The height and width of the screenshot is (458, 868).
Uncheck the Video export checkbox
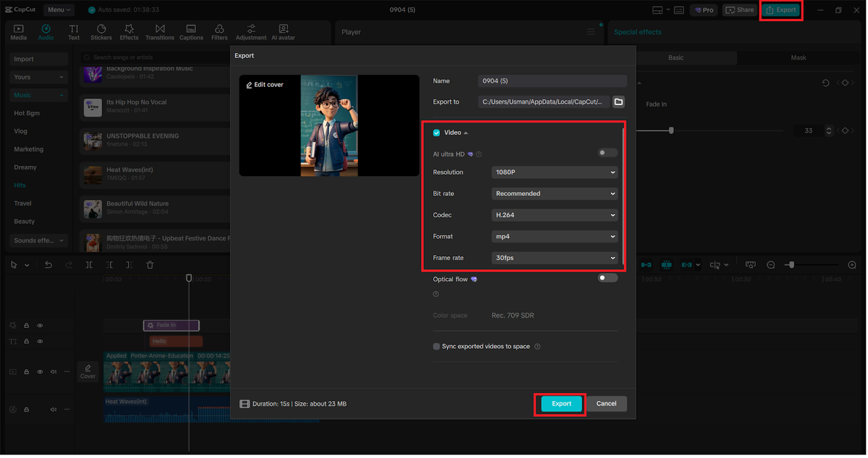click(437, 133)
